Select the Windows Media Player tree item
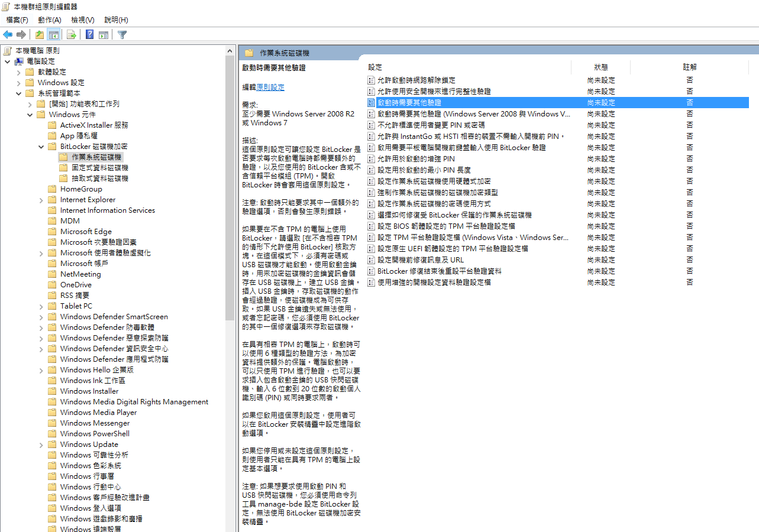Viewport: 759px width, 532px height. pos(98,413)
